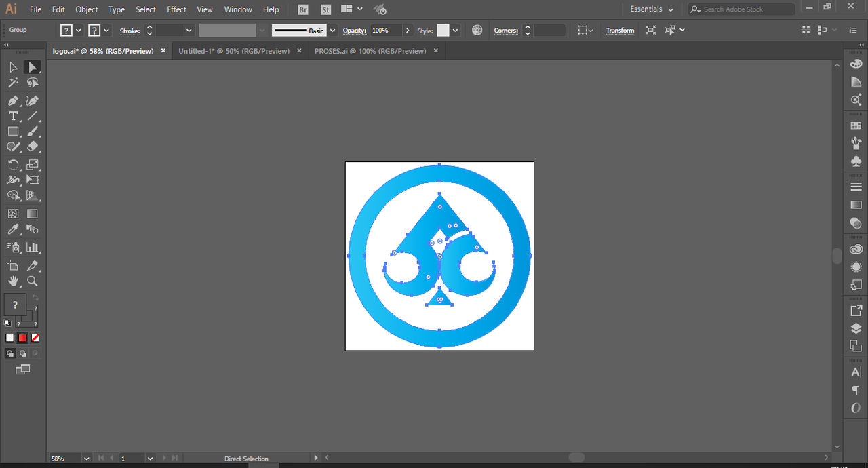The height and width of the screenshot is (468, 868).
Task: Select the Hand tool
Action: pyautogui.click(x=13, y=281)
